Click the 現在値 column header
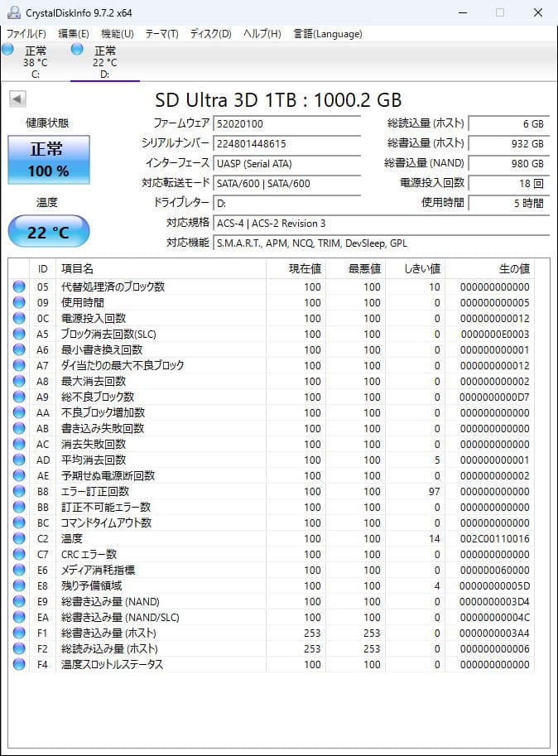 tap(296, 268)
